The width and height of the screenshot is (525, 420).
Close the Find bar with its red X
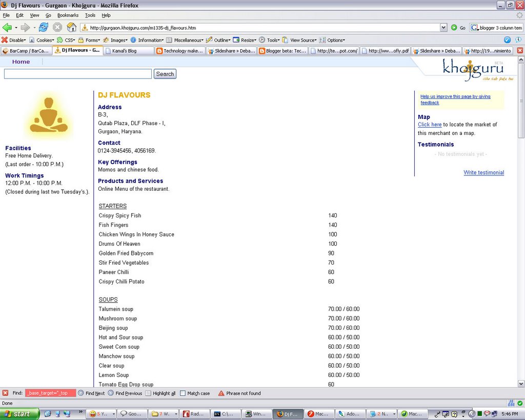tap(5, 393)
